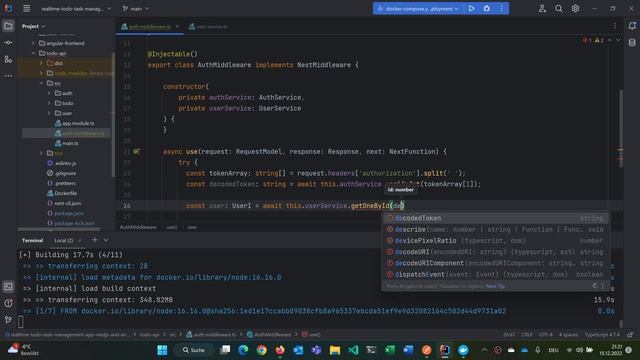Open the main branch dropdown
Image resolution: width=640 pixels, height=360 pixels.
136,9
